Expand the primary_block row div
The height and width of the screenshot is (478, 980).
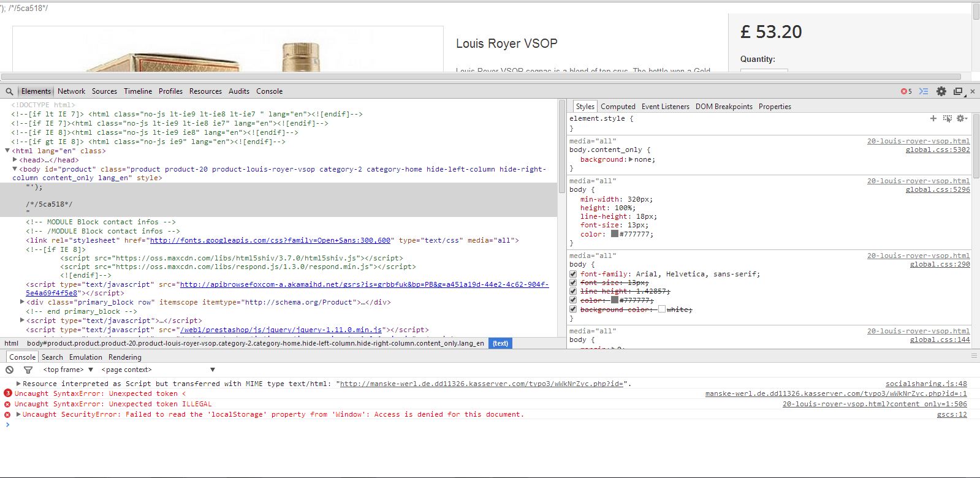click(x=22, y=302)
